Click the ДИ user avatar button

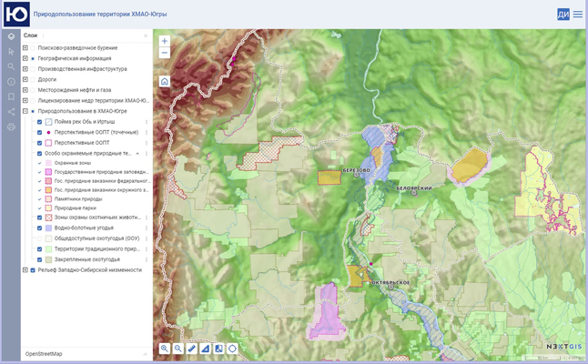(x=563, y=15)
